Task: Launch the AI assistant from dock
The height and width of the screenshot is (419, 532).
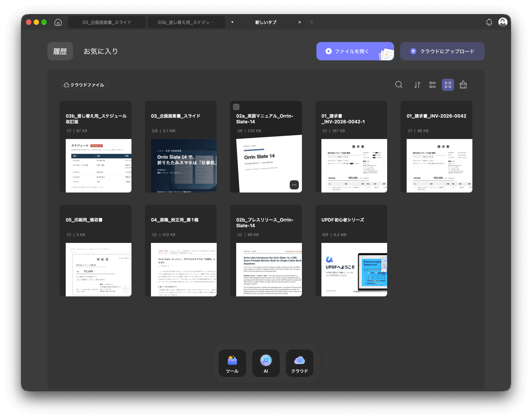Action: tap(266, 363)
